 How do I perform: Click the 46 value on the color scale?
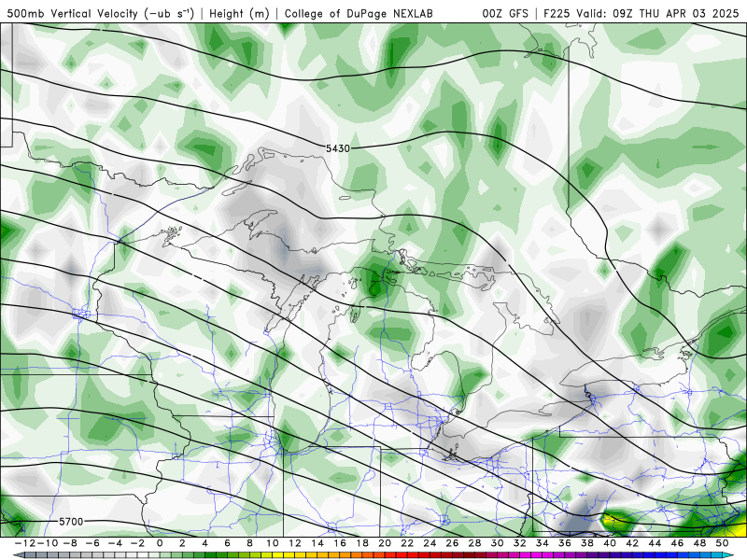tap(677, 543)
